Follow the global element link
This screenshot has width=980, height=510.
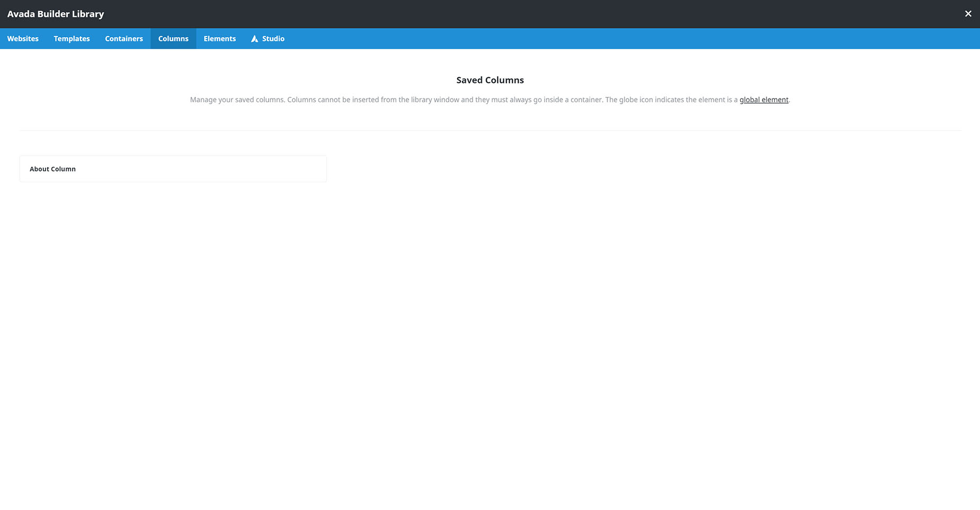point(764,100)
